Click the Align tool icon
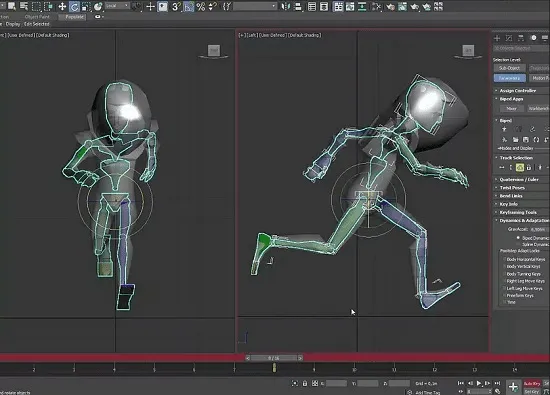Screen dimensions: 550x395 tap(298, 6)
